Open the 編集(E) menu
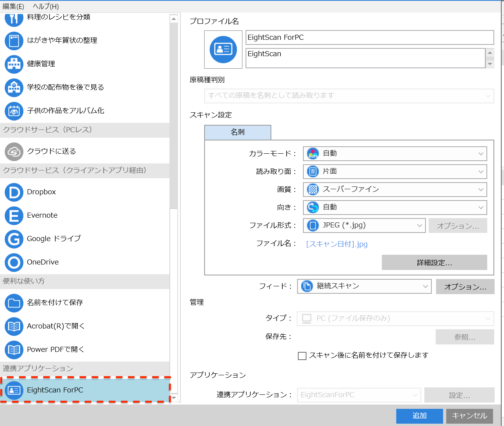This screenshot has width=504, height=426. 13,7
